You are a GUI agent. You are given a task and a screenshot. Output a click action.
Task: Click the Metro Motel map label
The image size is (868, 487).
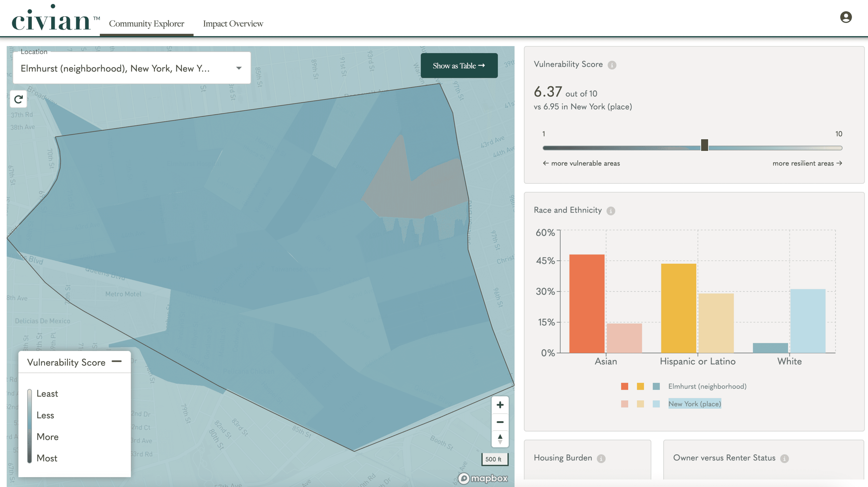(x=123, y=294)
